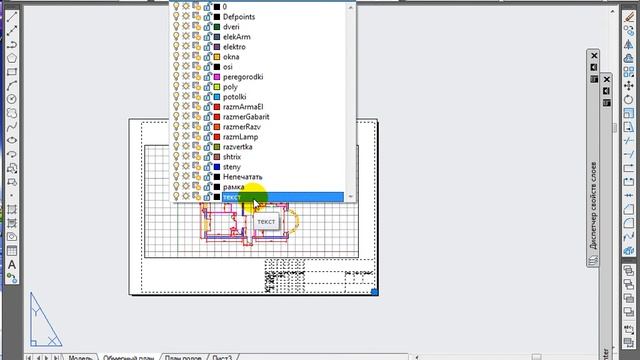Select the Chamfer tool
640x360 pixels.
[629, 210]
